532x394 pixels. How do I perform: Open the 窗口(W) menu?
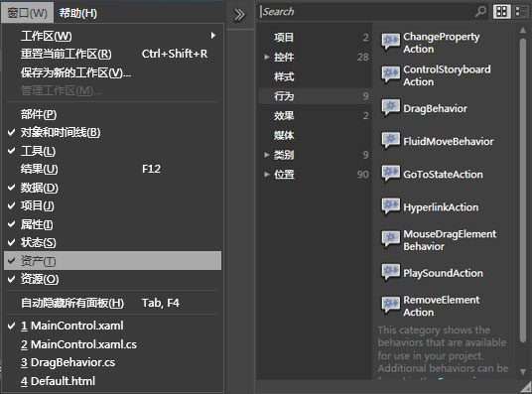click(x=28, y=13)
